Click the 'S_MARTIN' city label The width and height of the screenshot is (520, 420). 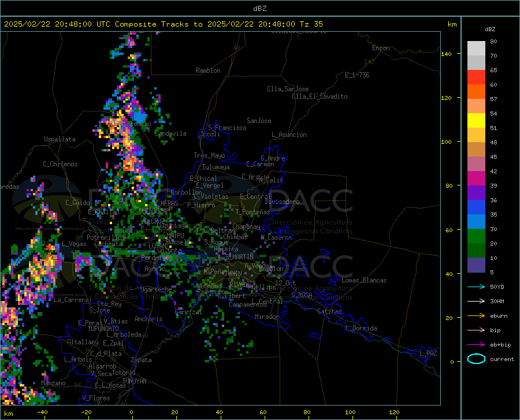tap(239, 257)
